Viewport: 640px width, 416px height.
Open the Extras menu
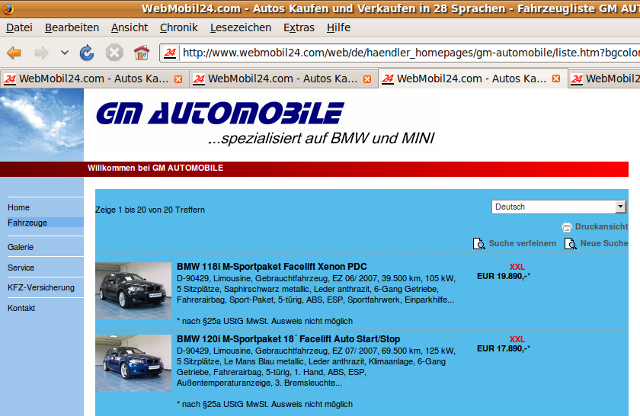click(299, 27)
